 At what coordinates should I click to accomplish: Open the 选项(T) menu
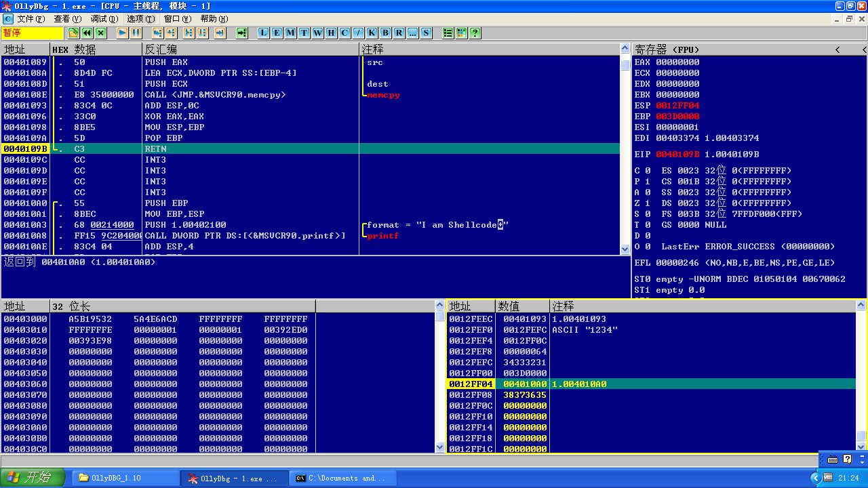[141, 18]
